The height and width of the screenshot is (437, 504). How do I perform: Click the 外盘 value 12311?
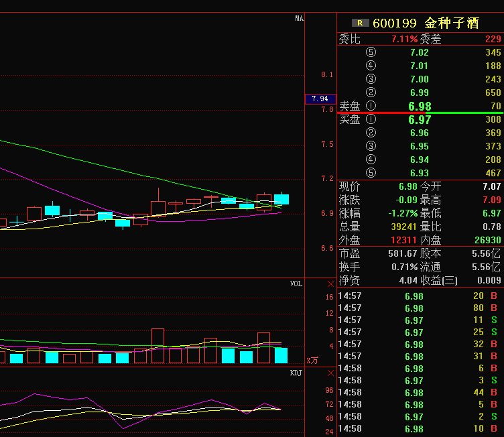coord(403,240)
